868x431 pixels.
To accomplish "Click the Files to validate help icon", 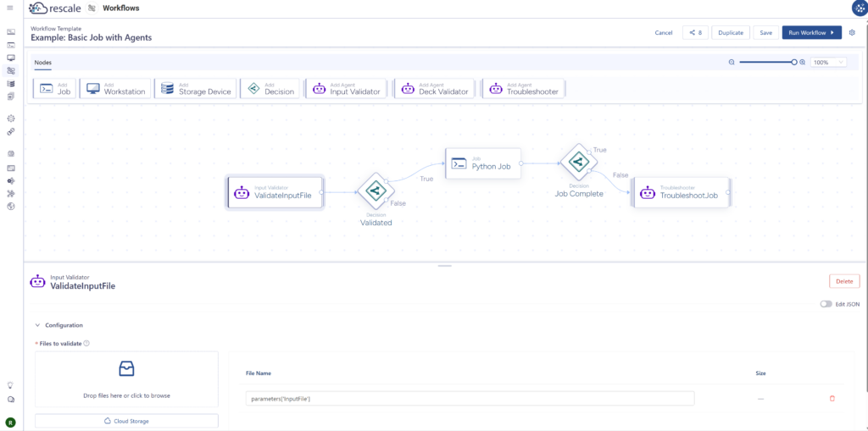I will coord(86,343).
